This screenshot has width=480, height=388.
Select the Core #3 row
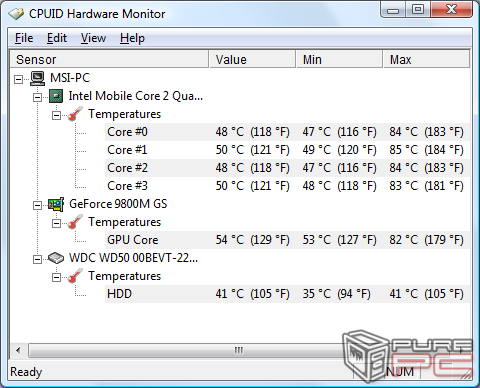tap(287, 186)
